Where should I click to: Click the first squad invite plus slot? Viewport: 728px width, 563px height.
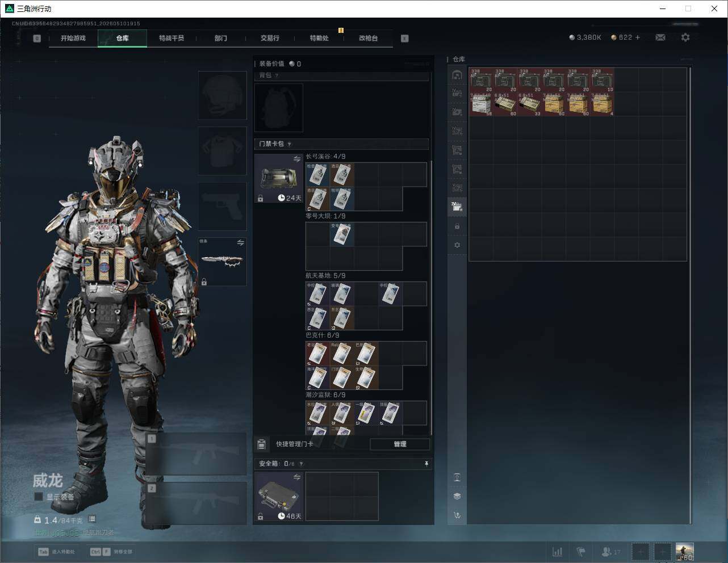[x=641, y=552]
